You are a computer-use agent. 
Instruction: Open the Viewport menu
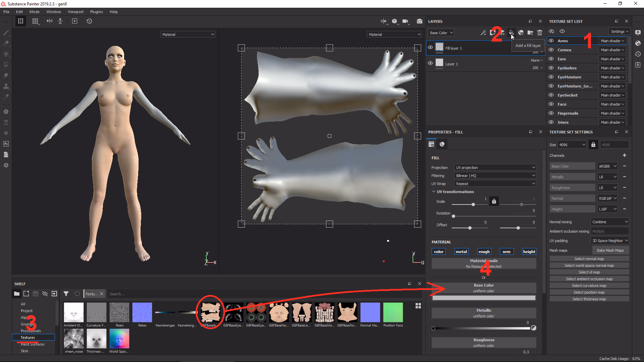(75, 12)
